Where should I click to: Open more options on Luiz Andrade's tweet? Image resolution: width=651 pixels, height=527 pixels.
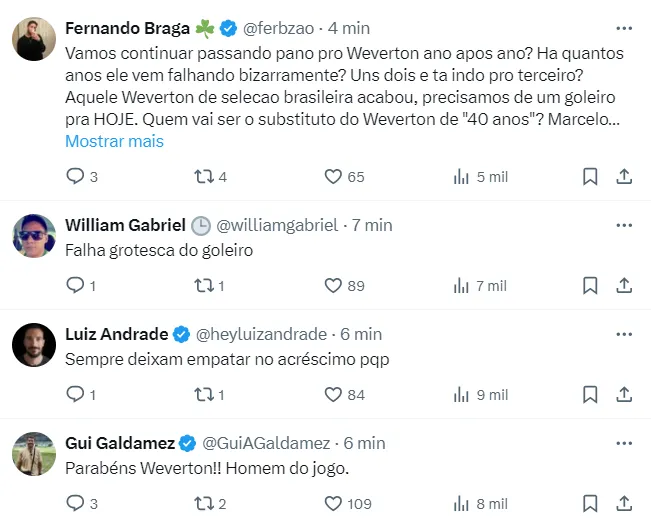tap(623, 334)
